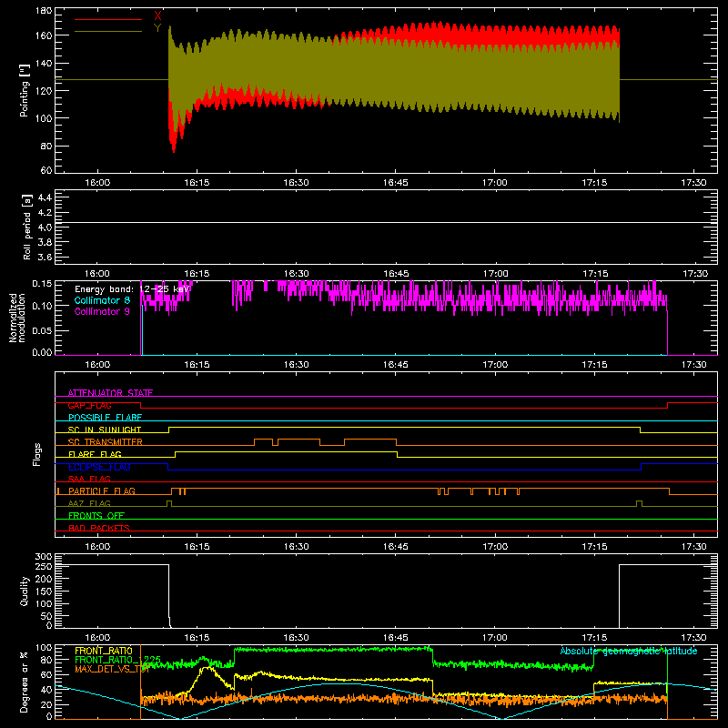Click the 0.15 value on modulation axis

42,284
